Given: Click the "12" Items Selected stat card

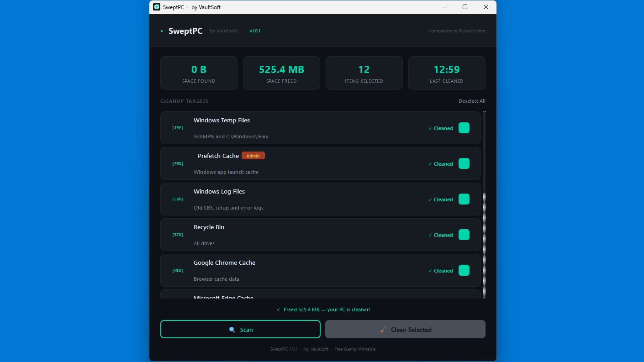Looking at the screenshot, I should pyautogui.click(x=364, y=73).
